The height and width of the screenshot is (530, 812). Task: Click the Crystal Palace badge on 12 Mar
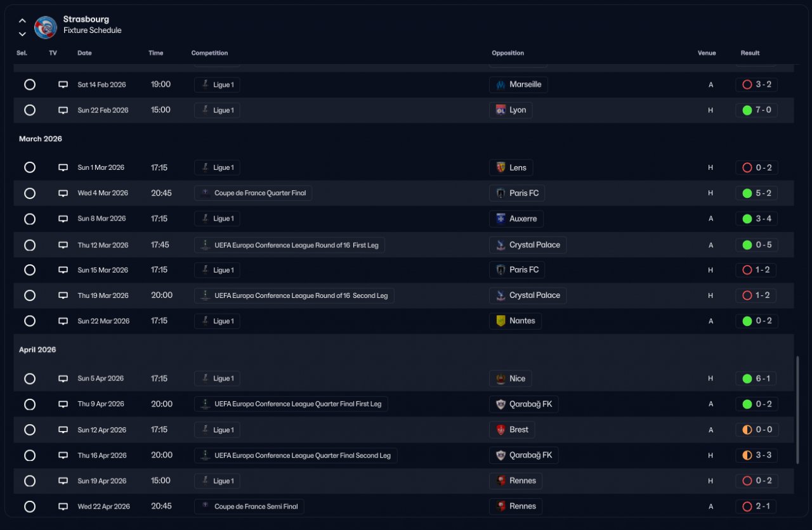(501, 245)
